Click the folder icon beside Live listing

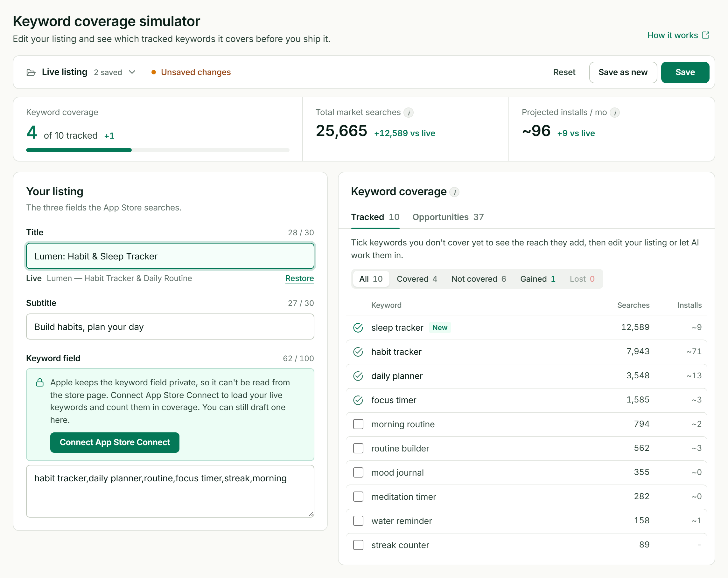31,72
